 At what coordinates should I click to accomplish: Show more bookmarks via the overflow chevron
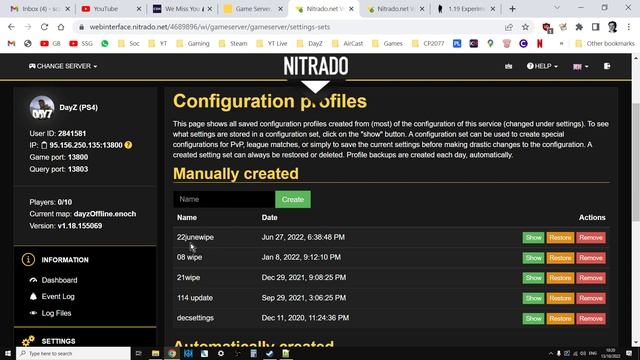coord(562,43)
